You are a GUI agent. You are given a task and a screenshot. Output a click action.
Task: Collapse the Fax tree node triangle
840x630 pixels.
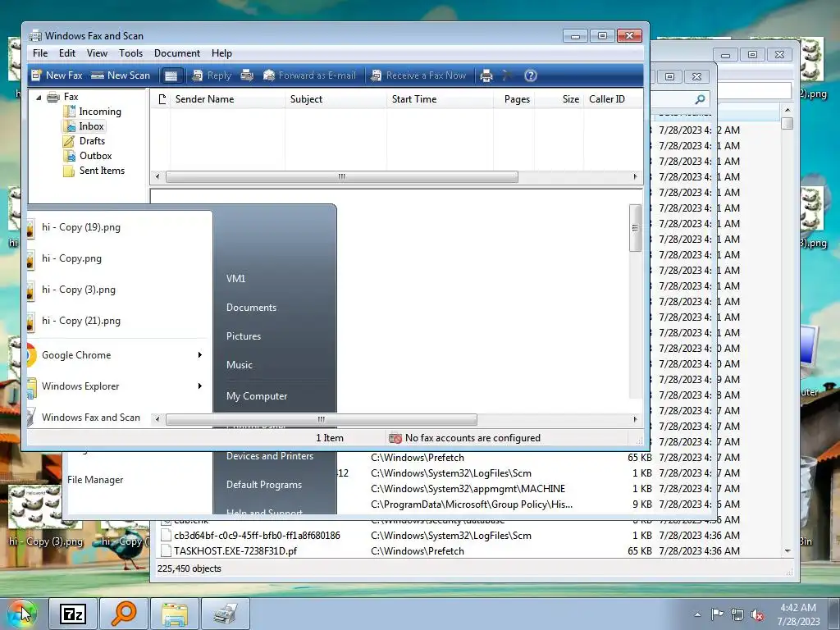39,98
